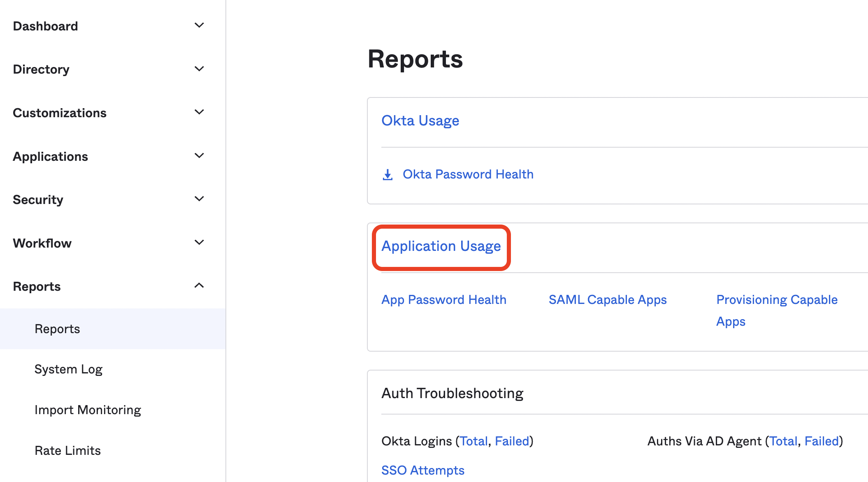Image resolution: width=868 pixels, height=482 pixels.
Task: Expand the Applications sidebar chevron
Action: coord(199,156)
